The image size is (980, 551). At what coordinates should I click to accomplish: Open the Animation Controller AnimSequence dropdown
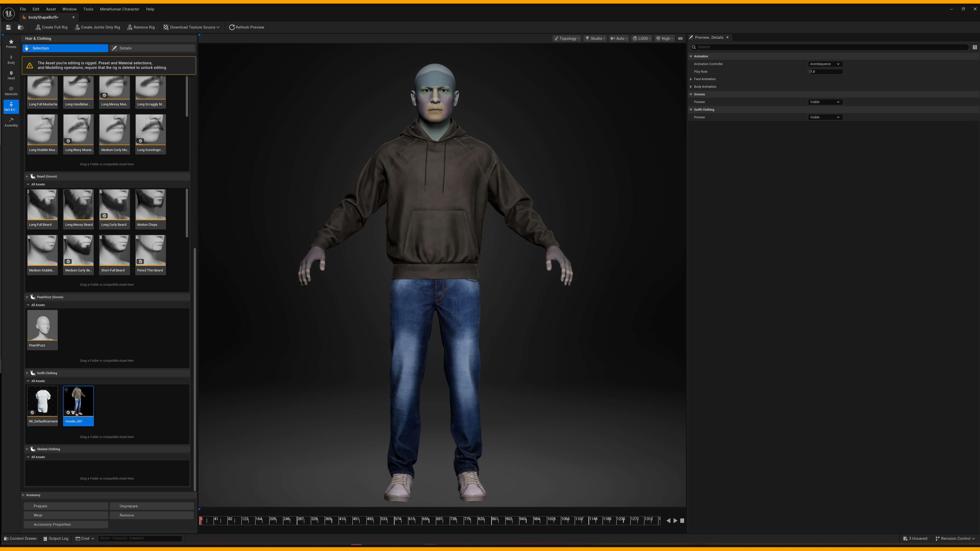tap(825, 64)
